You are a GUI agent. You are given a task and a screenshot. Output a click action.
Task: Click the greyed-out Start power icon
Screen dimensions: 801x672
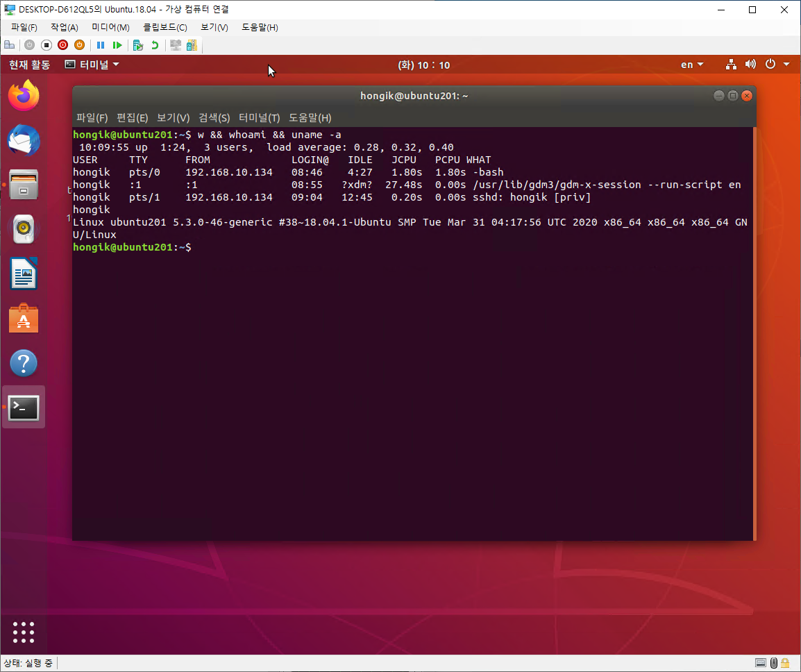pyautogui.click(x=30, y=45)
